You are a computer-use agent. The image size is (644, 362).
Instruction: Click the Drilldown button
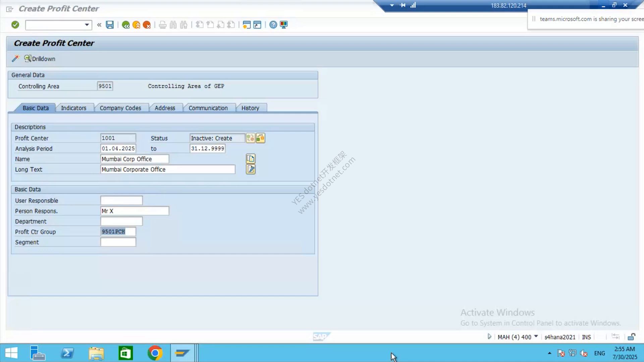pyautogui.click(x=40, y=59)
